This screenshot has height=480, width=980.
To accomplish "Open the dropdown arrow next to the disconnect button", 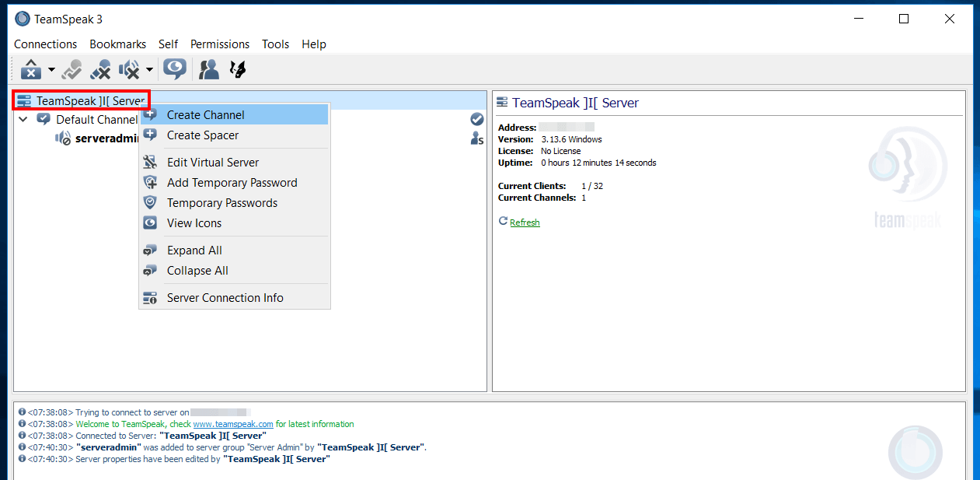I will pos(52,69).
